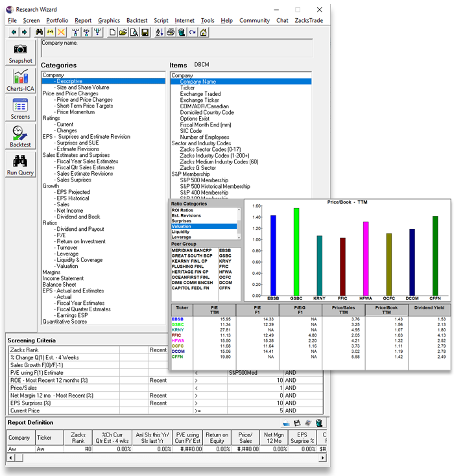
Task: Open the Screens sidebar button
Action: (20, 109)
